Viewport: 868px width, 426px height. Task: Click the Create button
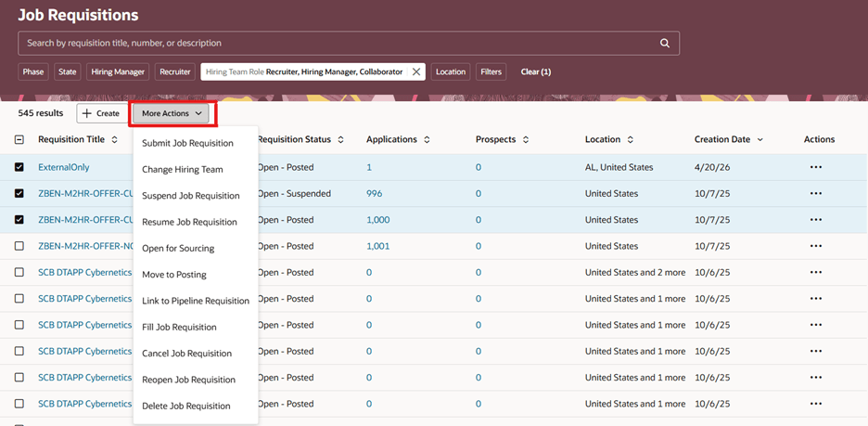pos(102,113)
